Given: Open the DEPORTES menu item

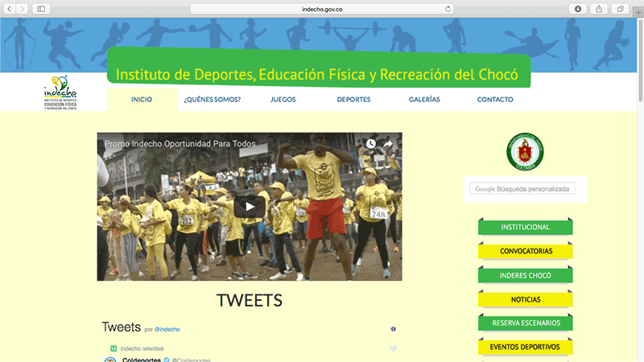Looking at the screenshot, I should pyautogui.click(x=353, y=99).
